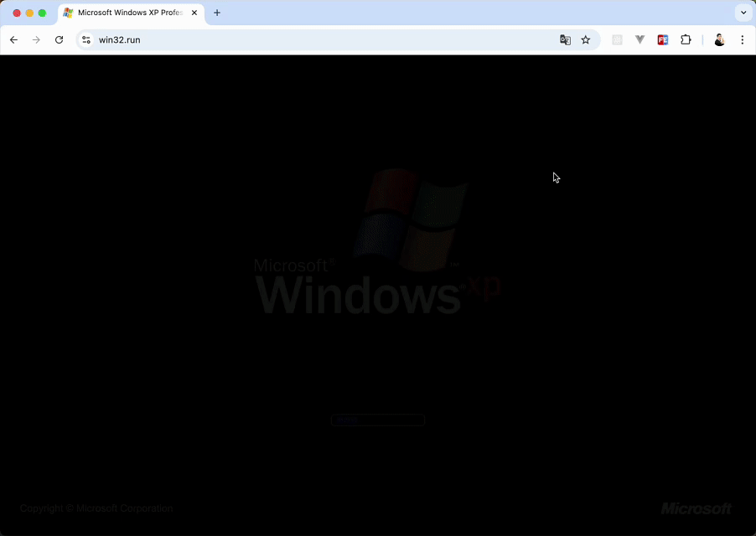Bookmark this page with the star icon
Image resolution: width=756 pixels, height=536 pixels.
[x=586, y=39]
